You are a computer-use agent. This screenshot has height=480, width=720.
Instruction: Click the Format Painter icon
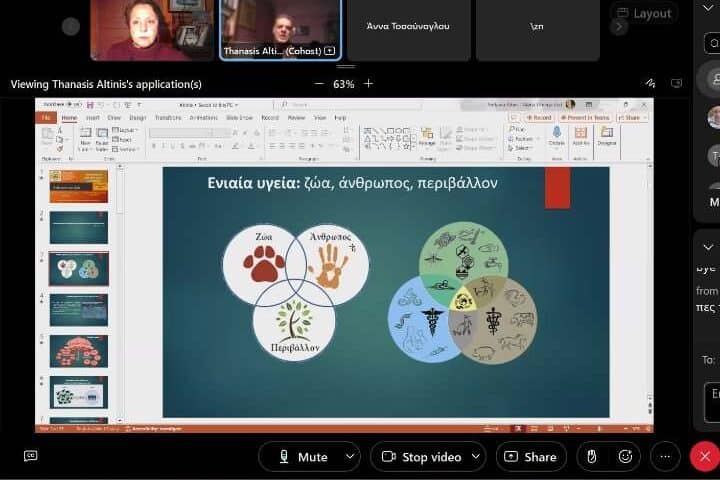click(x=60, y=149)
